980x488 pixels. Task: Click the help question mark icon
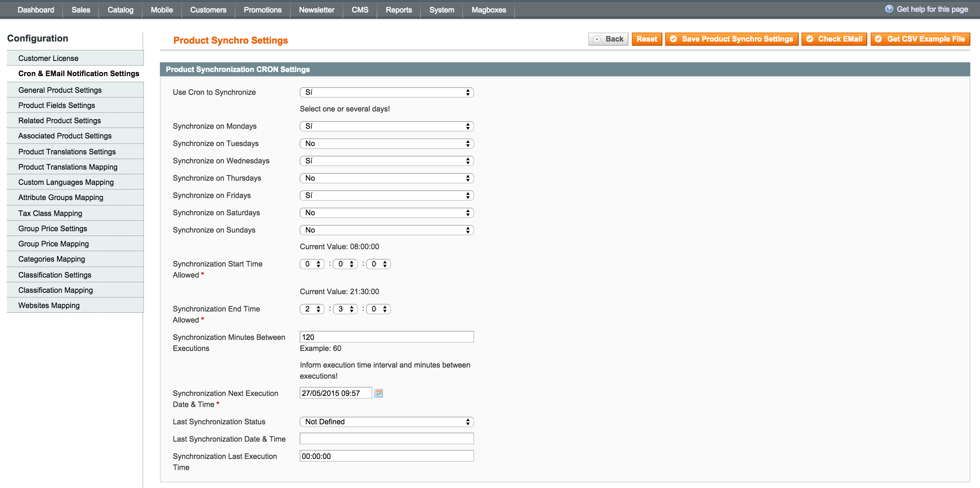(889, 9)
